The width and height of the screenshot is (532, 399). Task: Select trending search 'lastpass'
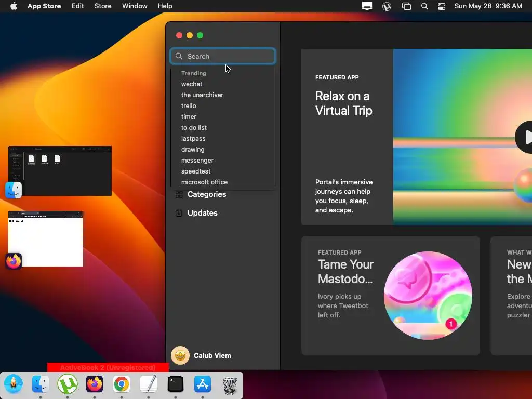pyautogui.click(x=193, y=138)
